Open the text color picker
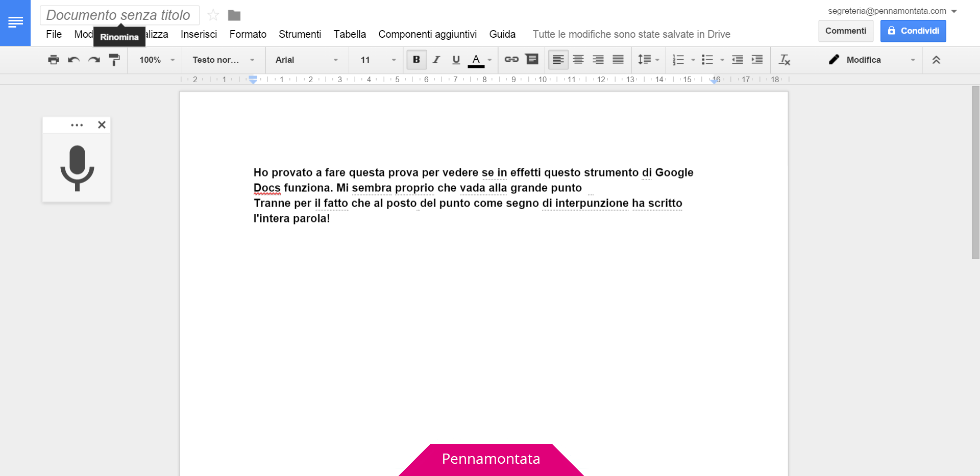Image resolution: width=980 pixels, height=476 pixels. coord(476,60)
